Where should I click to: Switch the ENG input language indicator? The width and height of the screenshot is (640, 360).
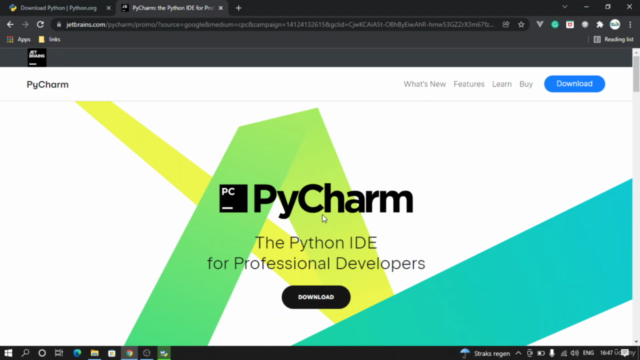tap(588, 353)
